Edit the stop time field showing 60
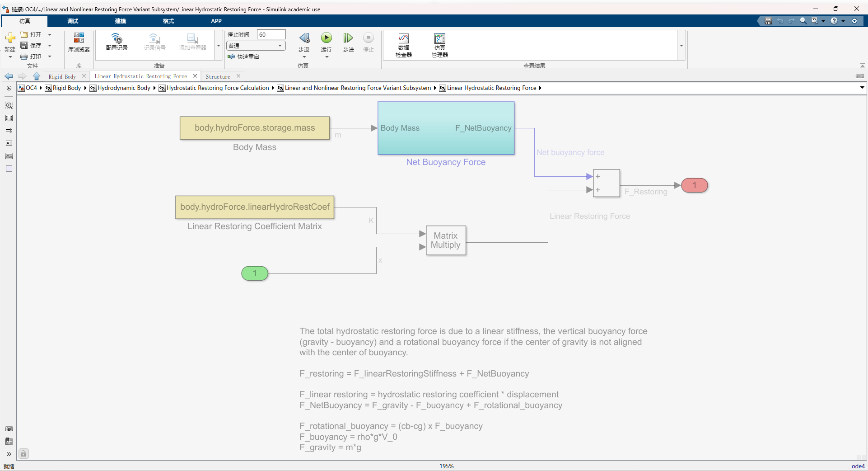 pos(271,34)
